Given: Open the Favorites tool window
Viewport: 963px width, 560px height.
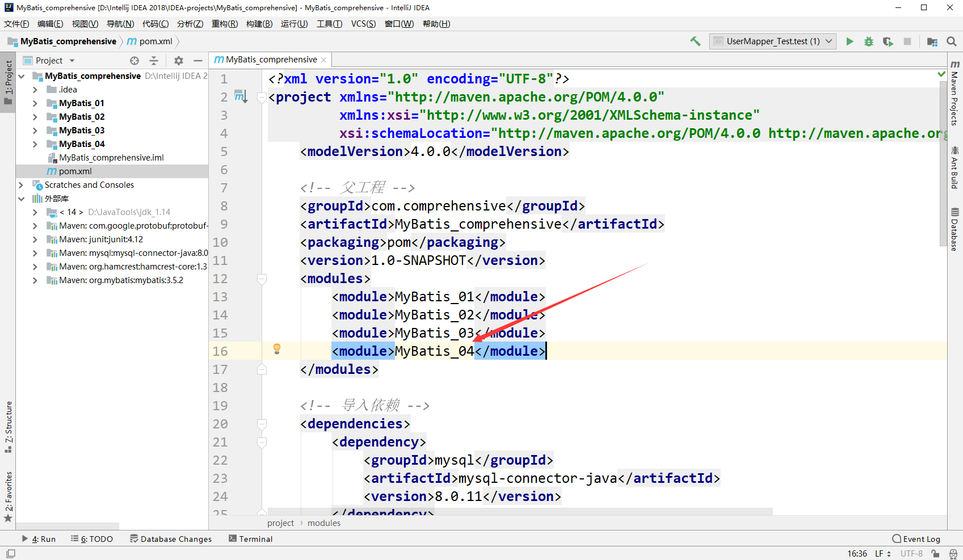Looking at the screenshot, I should click(x=9, y=496).
